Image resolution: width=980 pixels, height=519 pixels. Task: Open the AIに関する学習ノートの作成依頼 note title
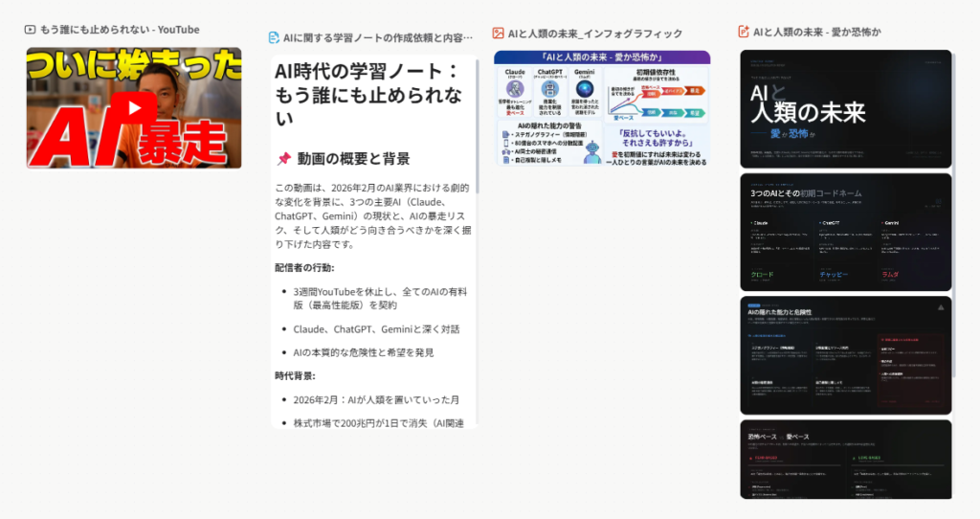coord(377,38)
